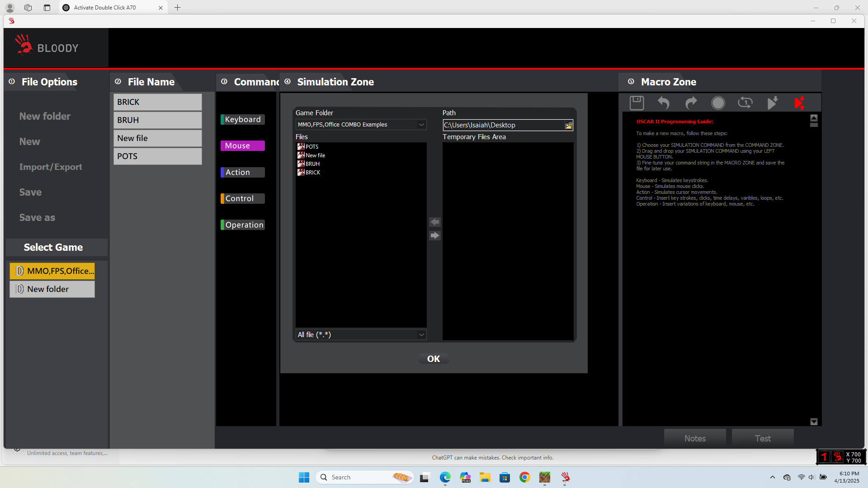
Task: Click the save (floppy disk) icon in Macro Zone
Action: coord(637,103)
